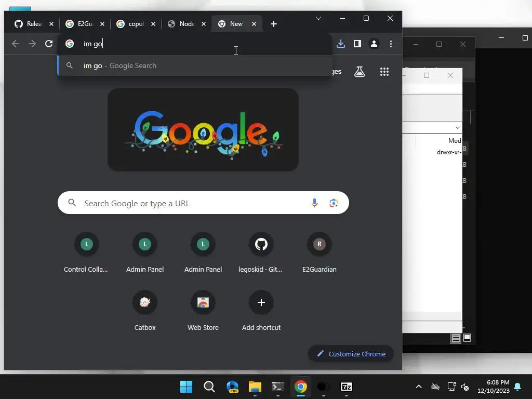Screen dimensions: 532x399
Task: Open the second Admin Panel shortcut
Action: click(x=203, y=253)
